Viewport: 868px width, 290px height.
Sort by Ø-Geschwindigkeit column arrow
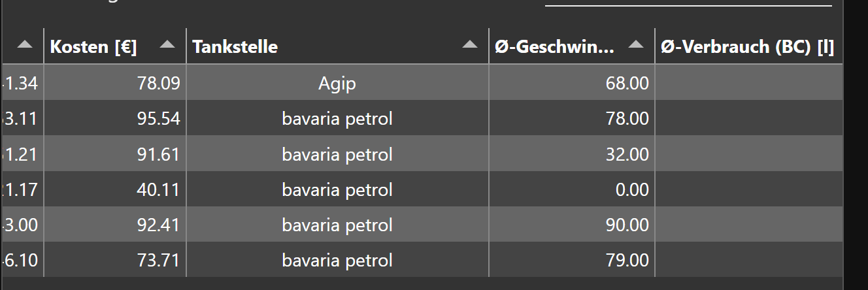pos(635,44)
